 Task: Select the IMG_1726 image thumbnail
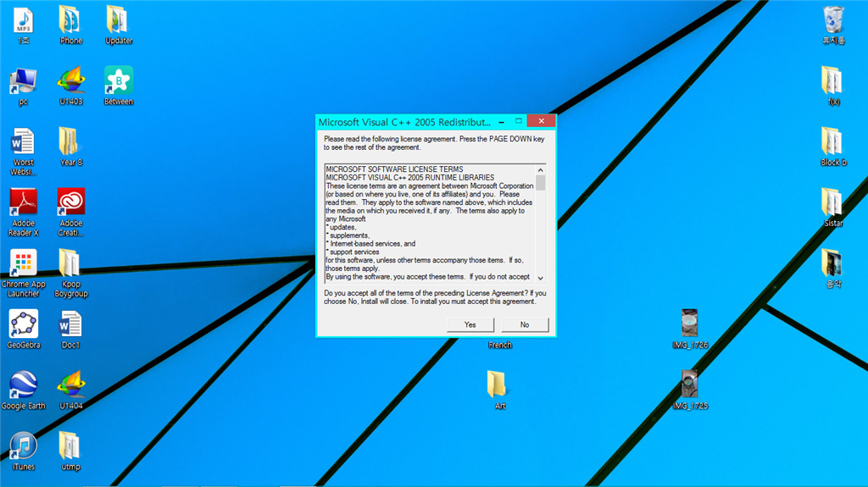(690, 324)
